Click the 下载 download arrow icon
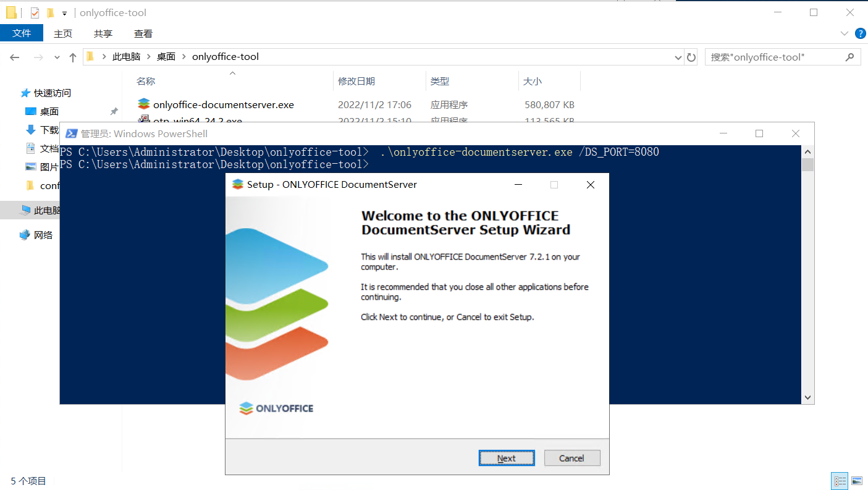Screen dimensions: 868x490 pyautogui.click(x=31, y=130)
